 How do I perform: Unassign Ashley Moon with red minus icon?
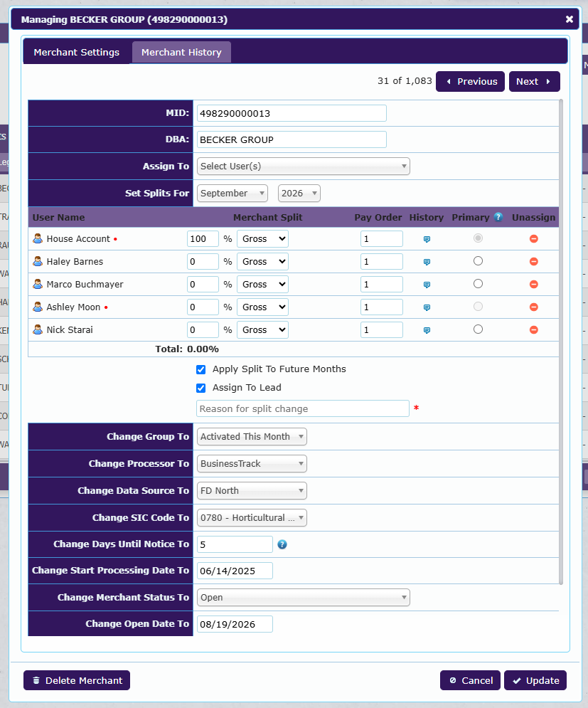click(534, 307)
